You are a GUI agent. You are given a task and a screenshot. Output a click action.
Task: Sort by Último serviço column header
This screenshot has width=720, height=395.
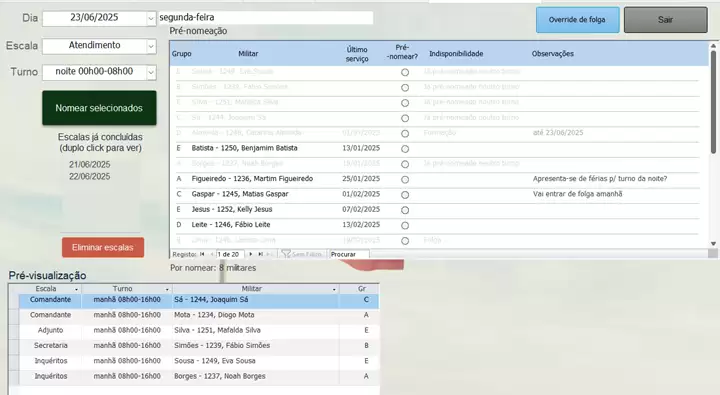point(357,54)
